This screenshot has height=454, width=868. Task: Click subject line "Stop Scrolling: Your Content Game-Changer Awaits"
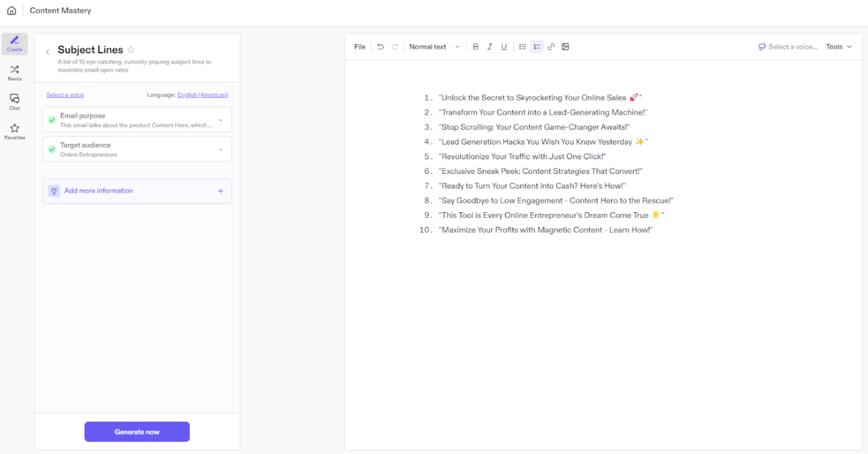click(534, 127)
